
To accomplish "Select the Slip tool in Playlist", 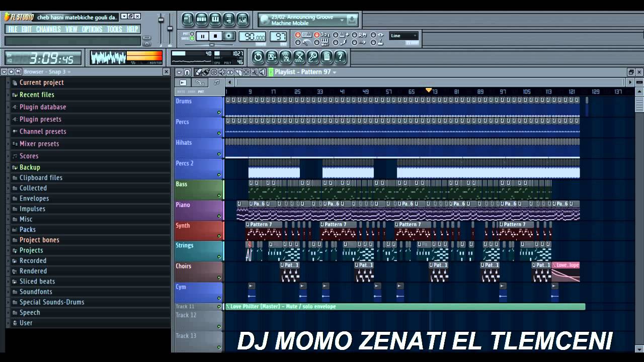I will [230, 72].
